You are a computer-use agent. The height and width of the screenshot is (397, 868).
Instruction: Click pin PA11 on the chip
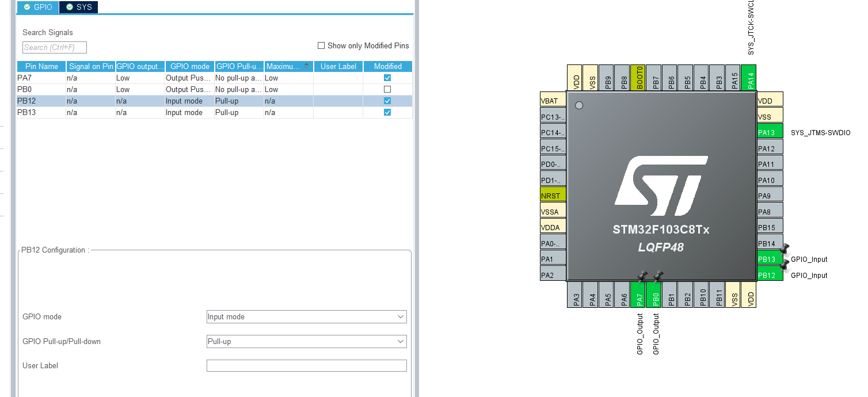pos(770,164)
